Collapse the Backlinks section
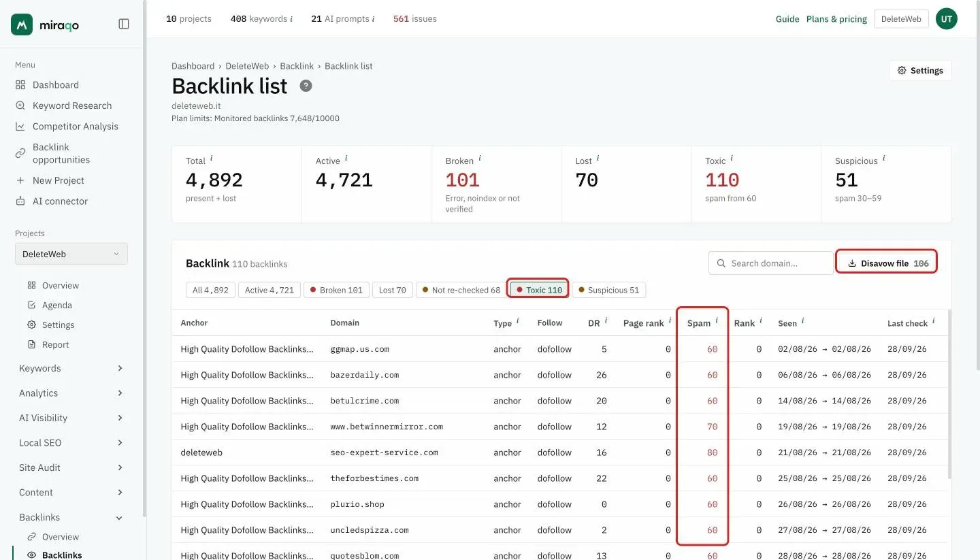Viewport: 980px width, 560px height. click(x=120, y=518)
